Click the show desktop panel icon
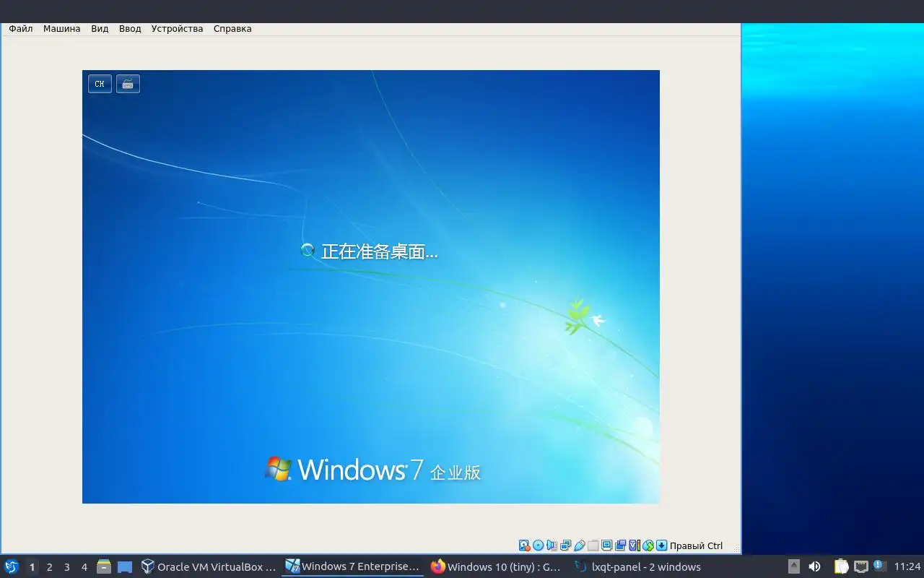 pos(125,567)
